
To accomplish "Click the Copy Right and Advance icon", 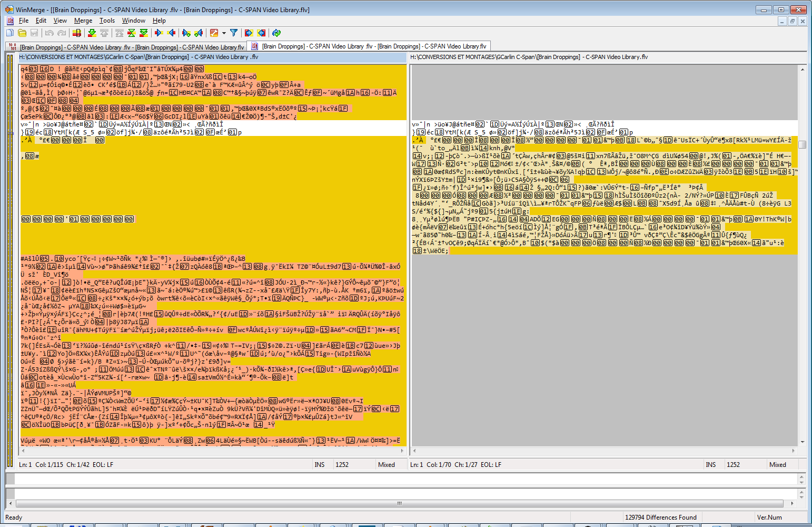I will (x=186, y=33).
